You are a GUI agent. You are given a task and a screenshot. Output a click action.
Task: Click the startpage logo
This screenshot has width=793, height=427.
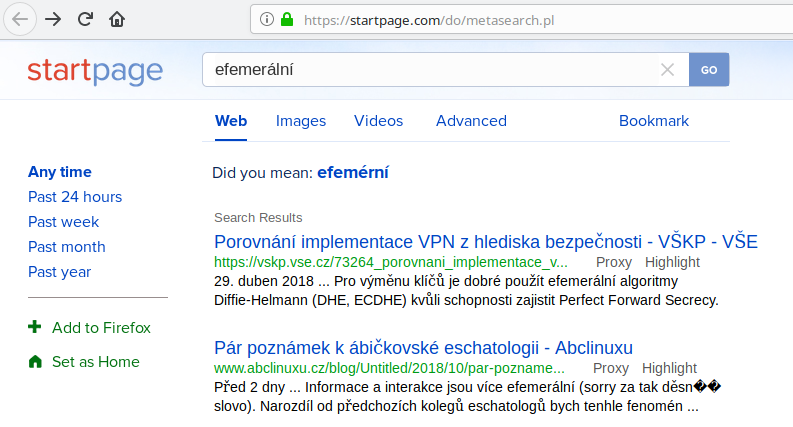click(95, 70)
